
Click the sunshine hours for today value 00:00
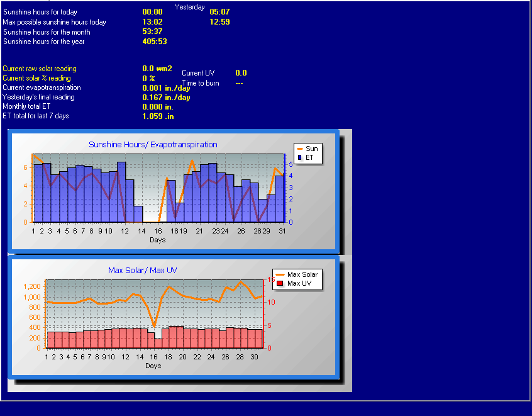152,12
